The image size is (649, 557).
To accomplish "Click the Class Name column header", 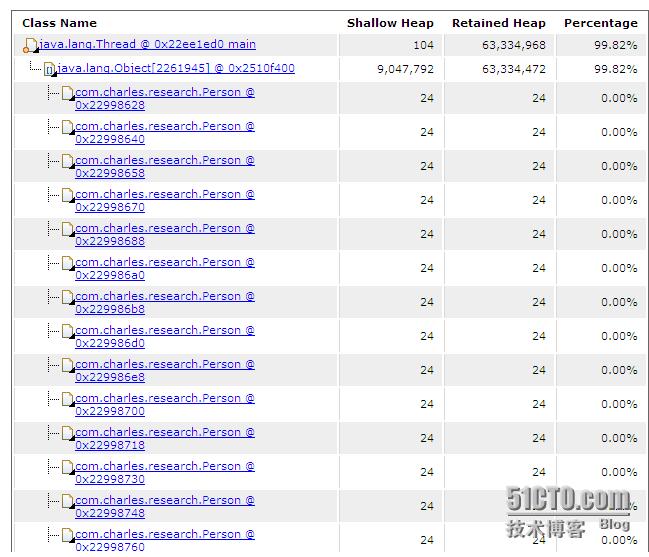I will [x=59, y=23].
